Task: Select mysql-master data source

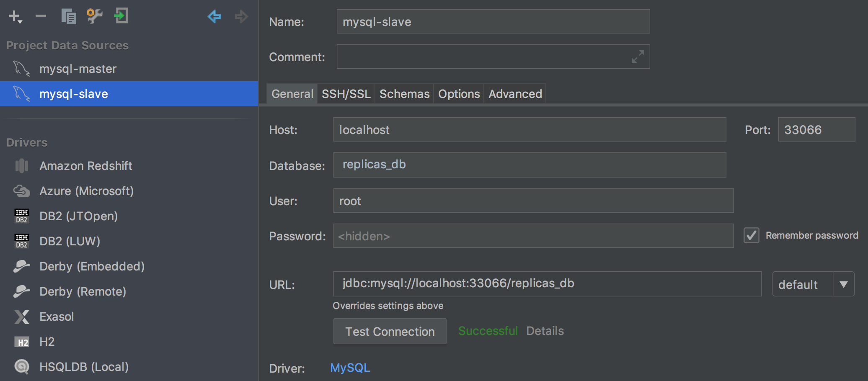Action: [78, 69]
